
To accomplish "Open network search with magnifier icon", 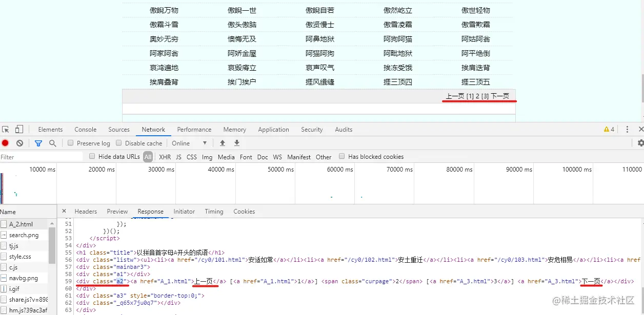I will 52,143.
